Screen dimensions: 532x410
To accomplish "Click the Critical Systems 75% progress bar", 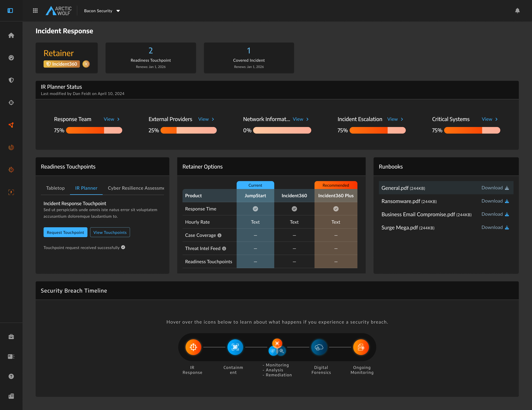I will coord(472,130).
